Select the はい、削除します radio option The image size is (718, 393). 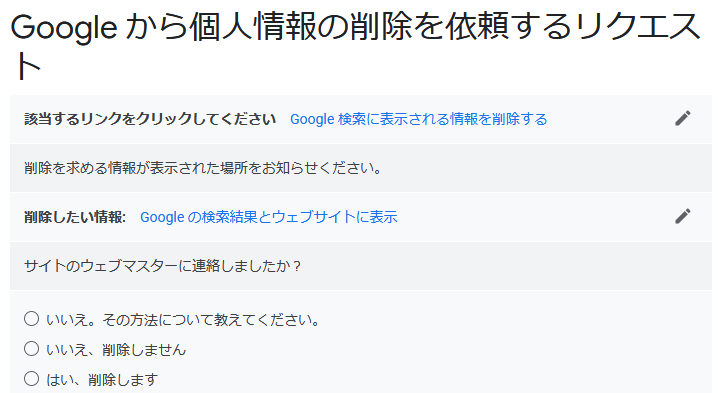coord(32,379)
